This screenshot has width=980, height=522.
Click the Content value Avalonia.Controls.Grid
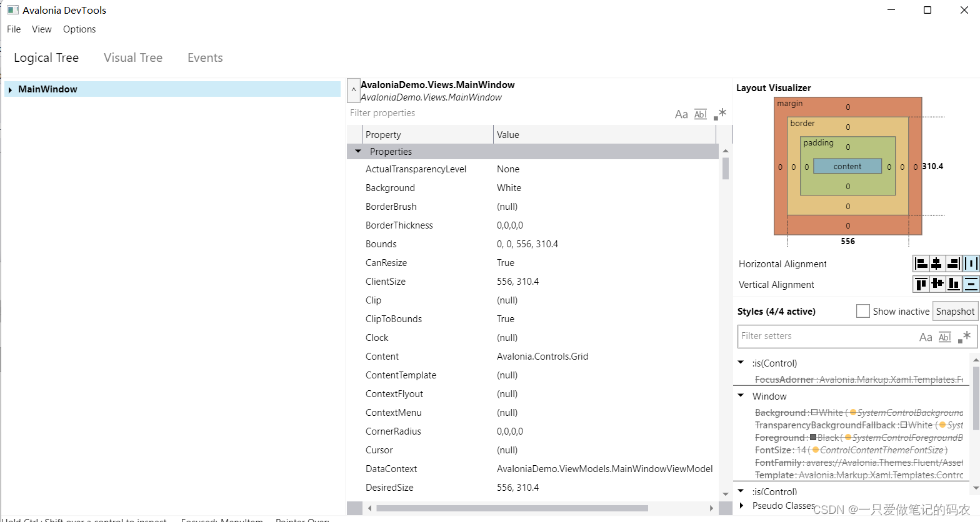pos(542,356)
